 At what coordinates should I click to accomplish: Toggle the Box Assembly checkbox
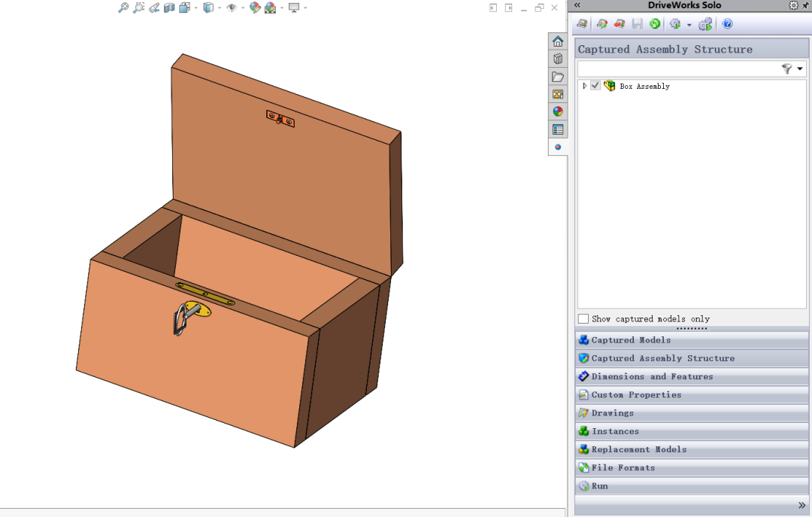[x=595, y=86]
